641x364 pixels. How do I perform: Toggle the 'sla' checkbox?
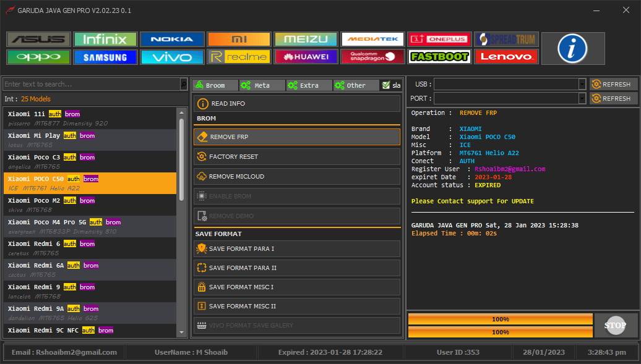[x=386, y=85]
